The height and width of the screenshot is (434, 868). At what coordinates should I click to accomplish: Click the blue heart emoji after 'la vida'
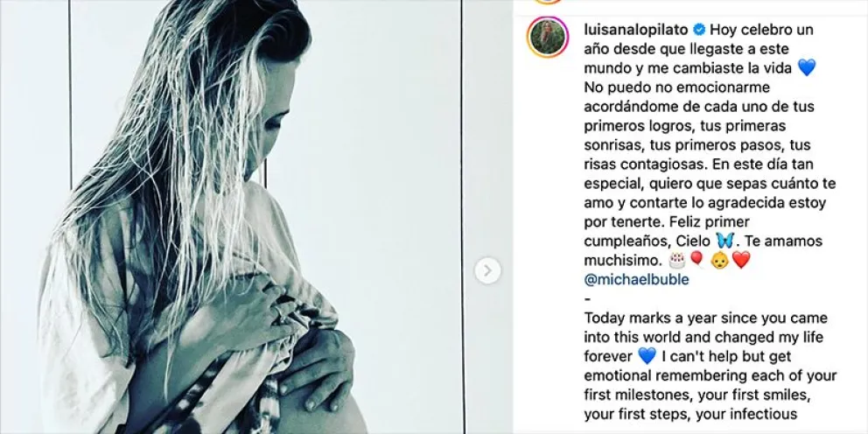[x=807, y=67]
